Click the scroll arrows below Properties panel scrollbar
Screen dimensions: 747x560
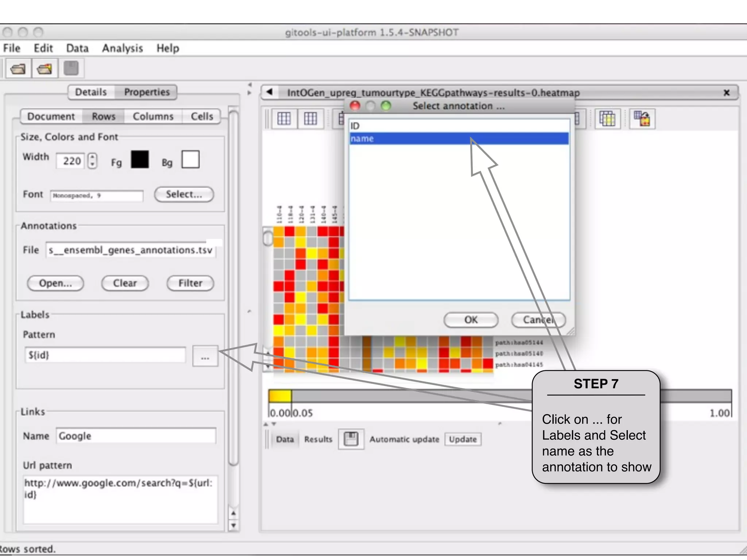233,519
